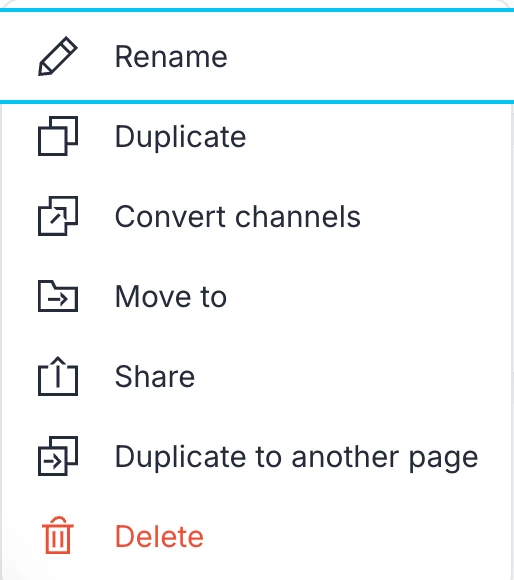Click the red trash can icon
This screenshot has height=580, width=514.
point(58,536)
